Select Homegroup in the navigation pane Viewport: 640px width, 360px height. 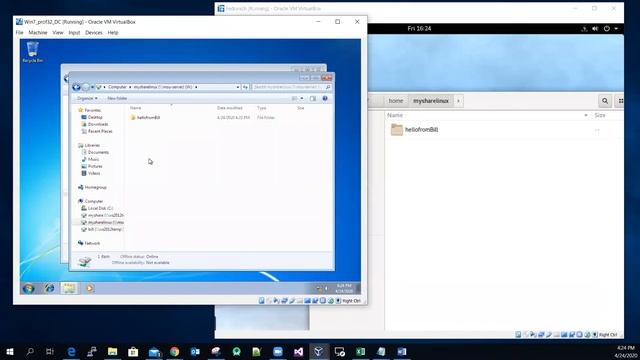pyautogui.click(x=92, y=187)
